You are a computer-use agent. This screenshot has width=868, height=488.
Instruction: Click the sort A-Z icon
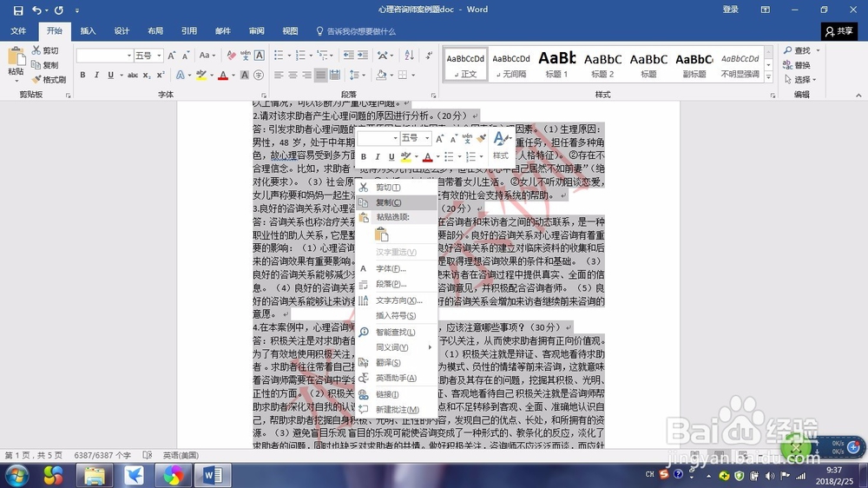click(409, 56)
